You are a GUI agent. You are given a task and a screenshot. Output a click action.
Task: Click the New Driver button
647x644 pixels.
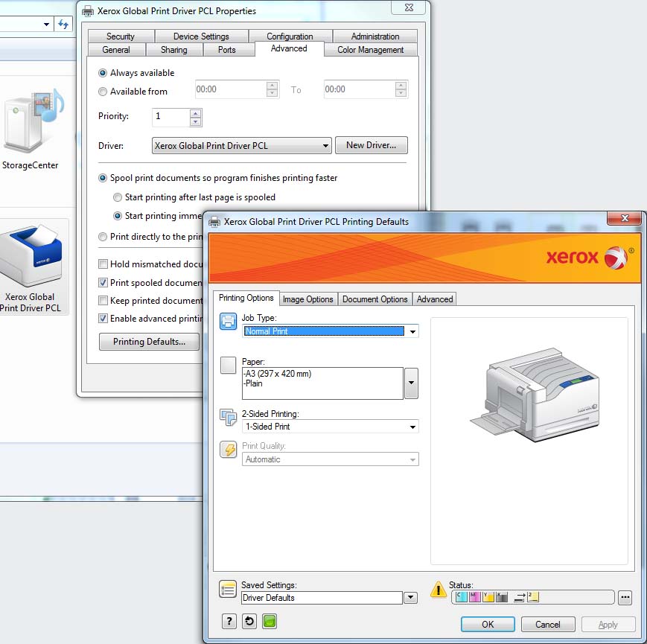point(372,145)
